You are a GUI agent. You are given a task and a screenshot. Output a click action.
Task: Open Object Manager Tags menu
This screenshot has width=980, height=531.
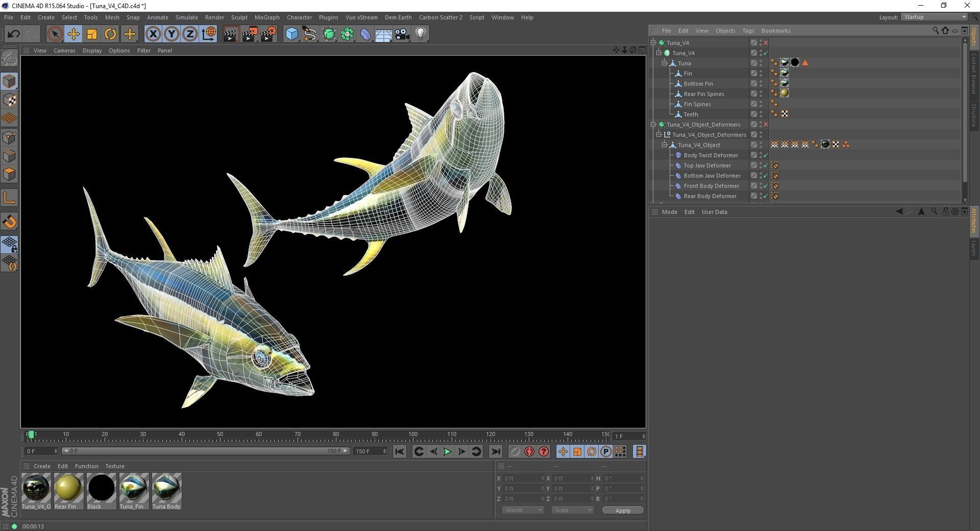[748, 31]
